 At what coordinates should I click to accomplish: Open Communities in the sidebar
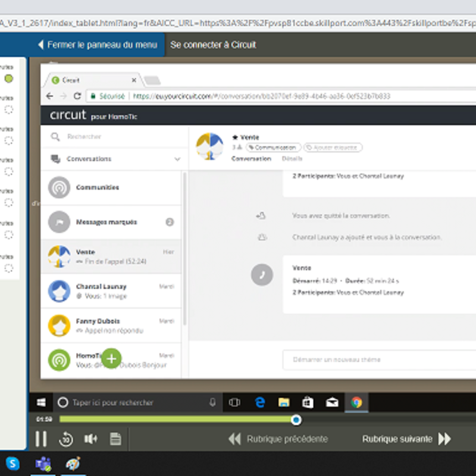click(111, 187)
